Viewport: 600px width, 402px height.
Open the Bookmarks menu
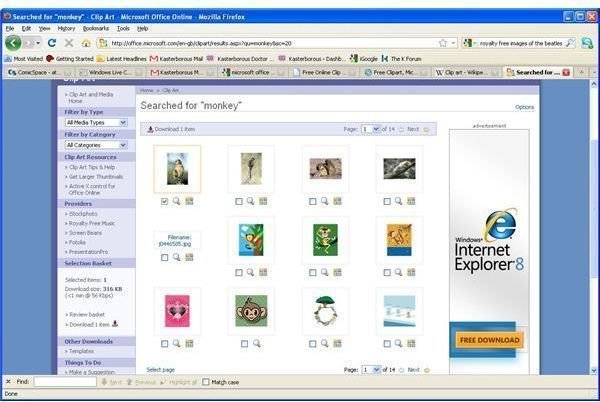click(96, 28)
